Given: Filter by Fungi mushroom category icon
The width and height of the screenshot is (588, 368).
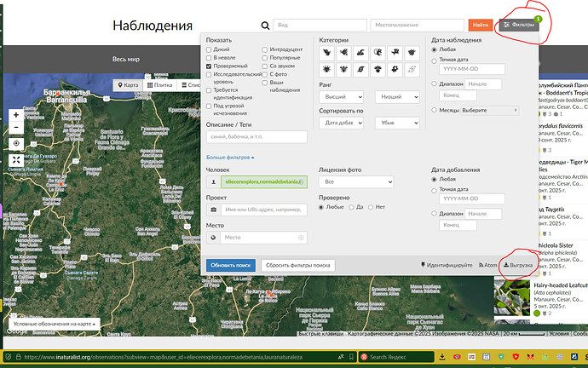Looking at the screenshot, I should click(378, 70).
